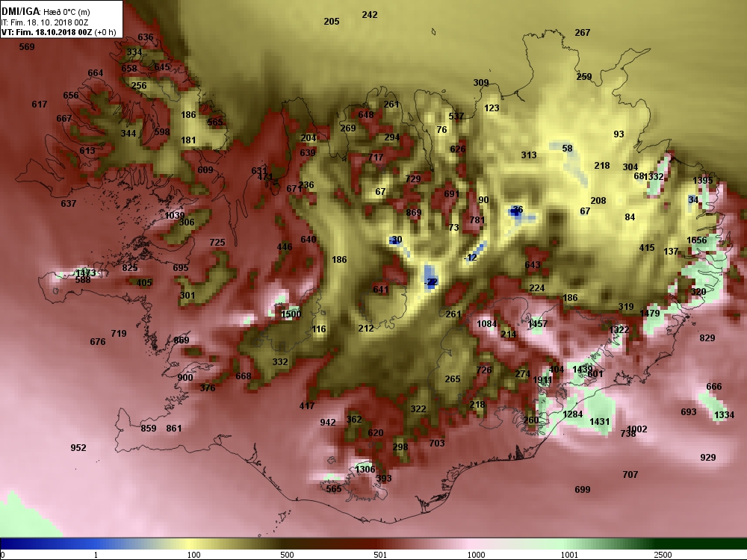Screen dimensions: 747x560
Task: Click the value 256 in the Westfjords
Action: coord(139,86)
